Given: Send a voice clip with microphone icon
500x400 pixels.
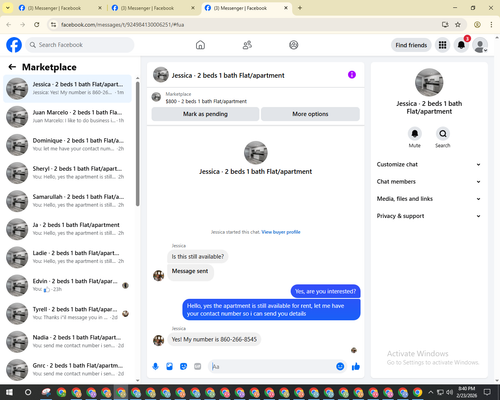Looking at the screenshot, I should pos(155,367).
